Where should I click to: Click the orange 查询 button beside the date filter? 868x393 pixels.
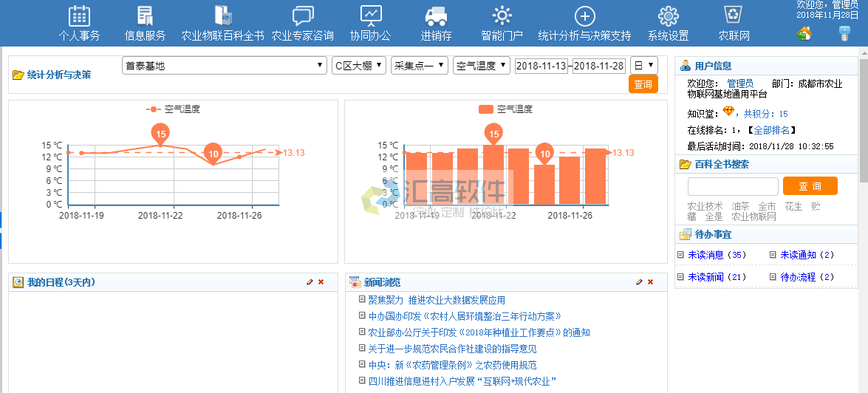click(x=643, y=84)
